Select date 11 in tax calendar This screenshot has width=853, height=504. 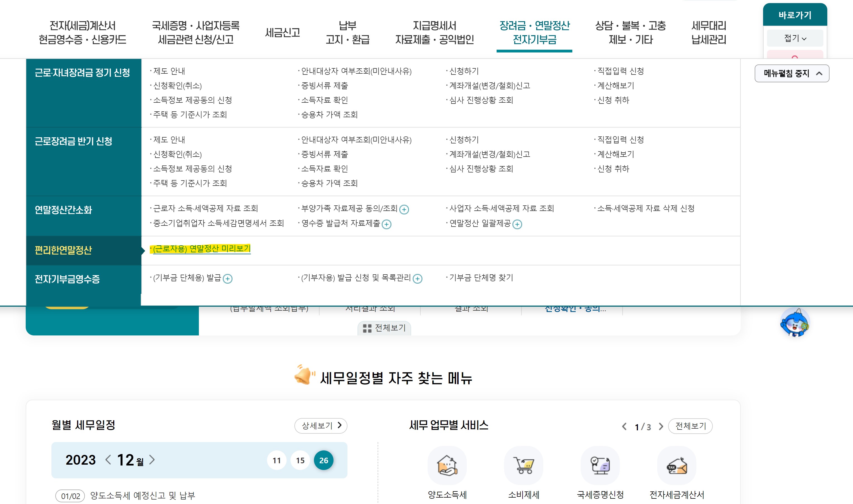(x=277, y=460)
